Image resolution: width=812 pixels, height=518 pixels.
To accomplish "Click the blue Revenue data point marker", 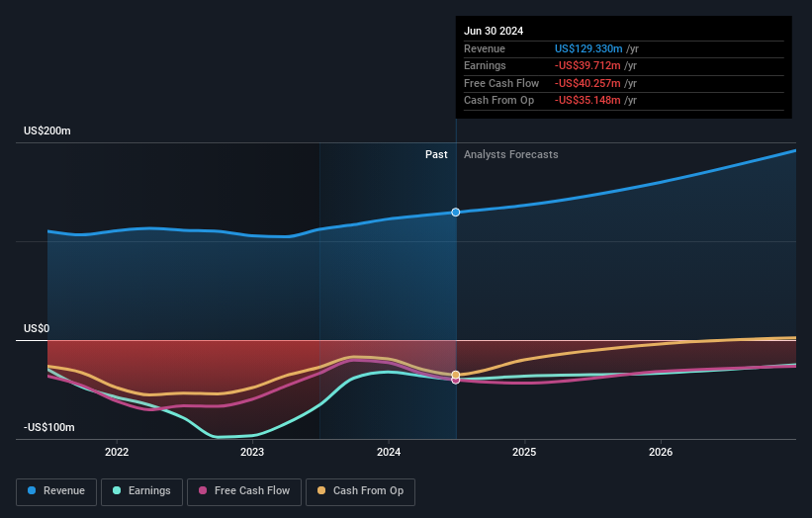I will [x=456, y=213].
